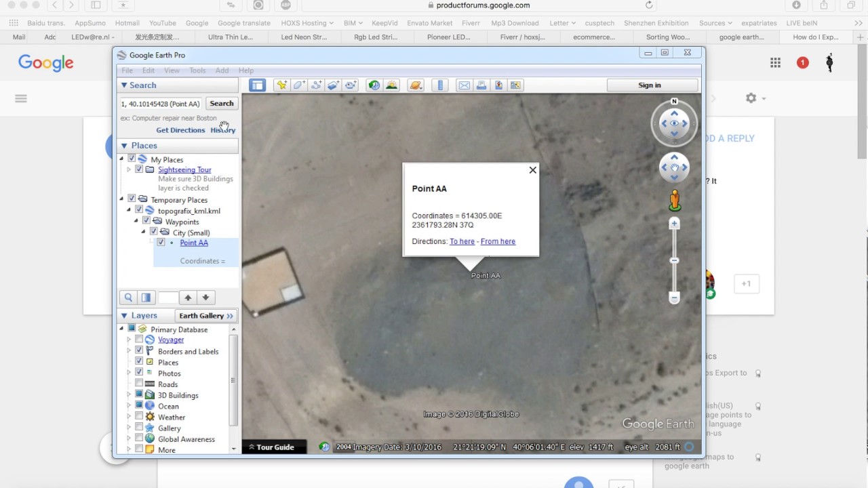Toggle sunlight across the landscape
This screenshot has height=488, width=868.
pos(391,85)
